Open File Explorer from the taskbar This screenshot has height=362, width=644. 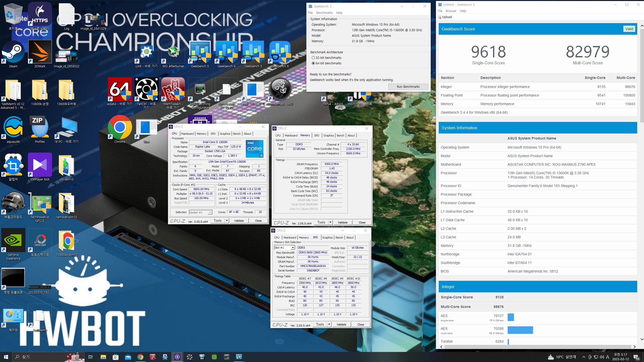tap(103, 357)
